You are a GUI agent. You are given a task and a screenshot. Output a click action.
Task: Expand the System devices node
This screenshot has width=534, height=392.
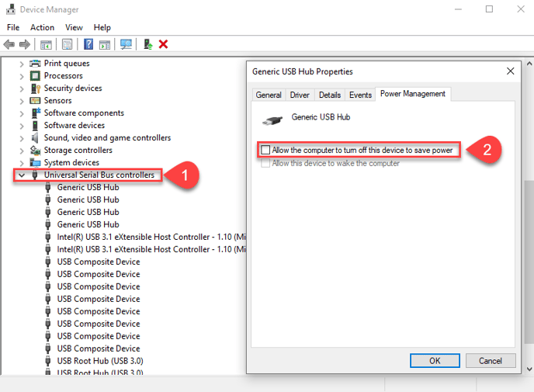(x=22, y=163)
